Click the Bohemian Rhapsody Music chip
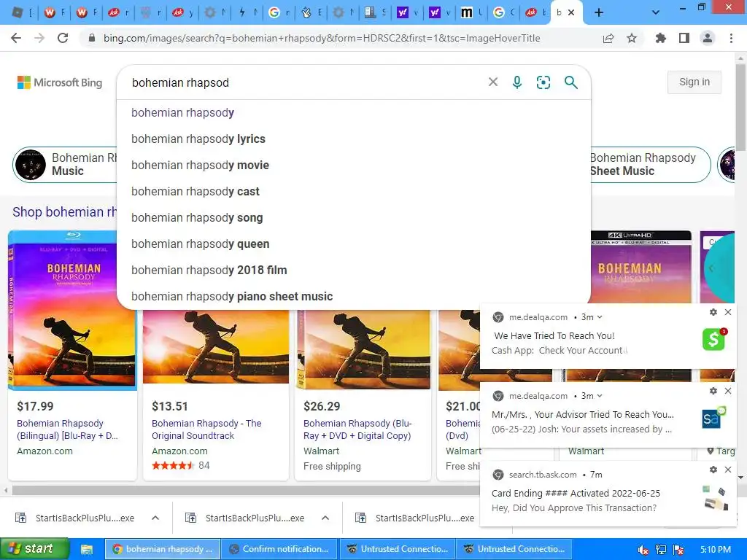 click(x=64, y=164)
